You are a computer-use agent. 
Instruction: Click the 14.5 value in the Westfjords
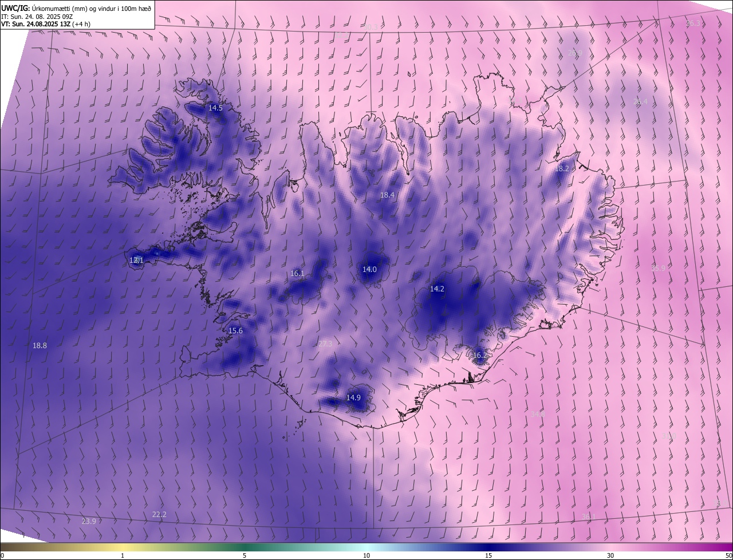pos(216,108)
